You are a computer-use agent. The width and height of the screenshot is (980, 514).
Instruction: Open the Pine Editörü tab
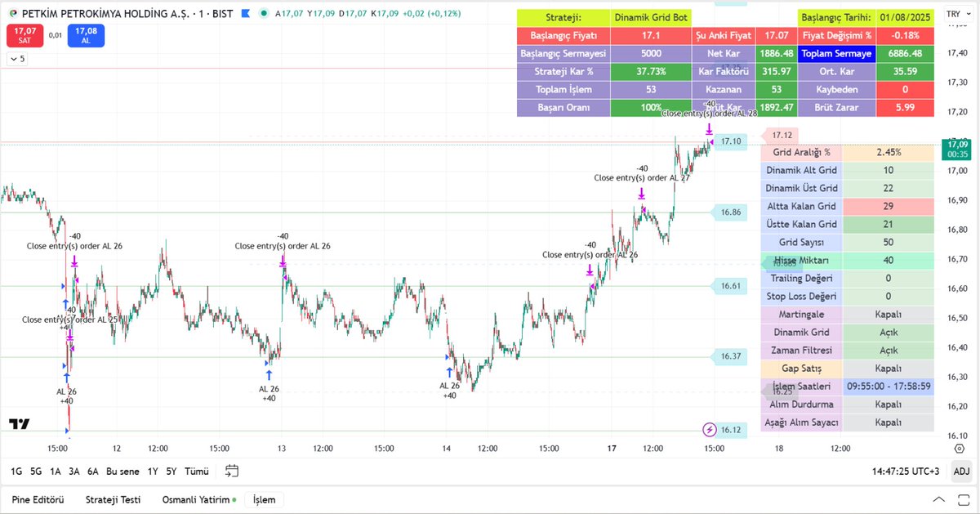[38, 499]
